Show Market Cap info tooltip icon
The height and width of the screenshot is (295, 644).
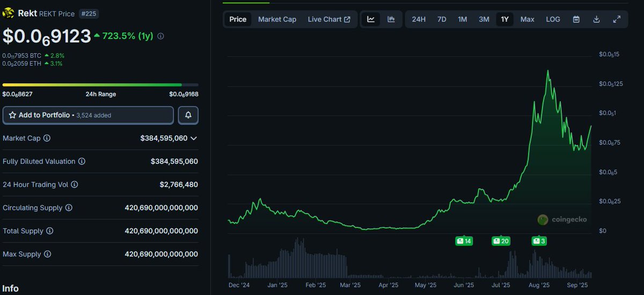[47, 138]
